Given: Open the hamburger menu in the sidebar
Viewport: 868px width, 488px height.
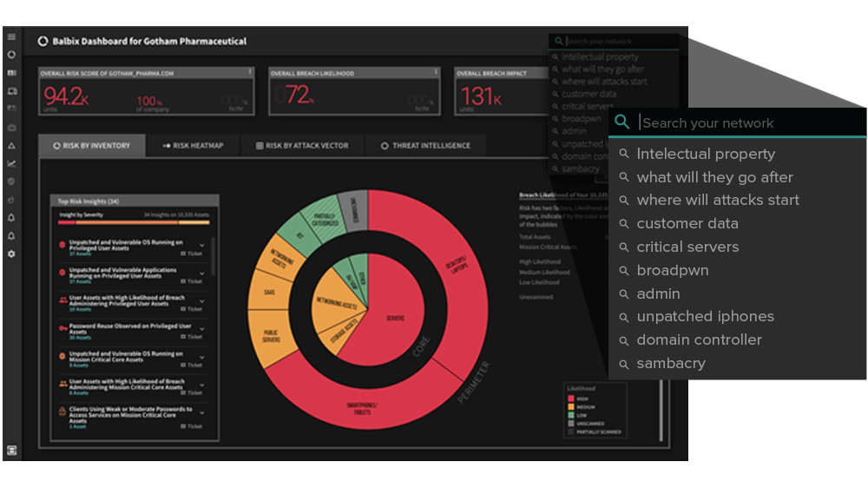Looking at the screenshot, I should click(11, 37).
